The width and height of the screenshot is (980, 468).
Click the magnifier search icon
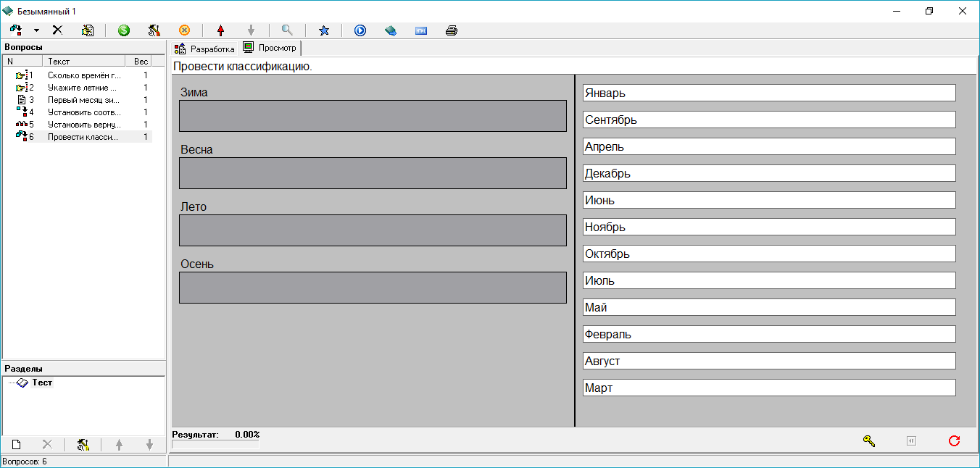pyautogui.click(x=287, y=30)
